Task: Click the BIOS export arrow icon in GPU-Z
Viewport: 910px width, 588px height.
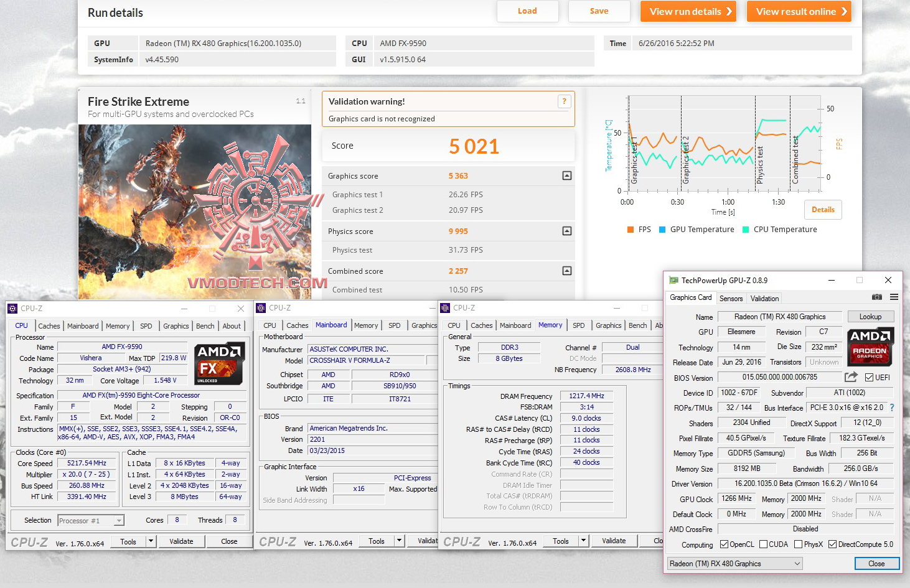Action: click(851, 377)
